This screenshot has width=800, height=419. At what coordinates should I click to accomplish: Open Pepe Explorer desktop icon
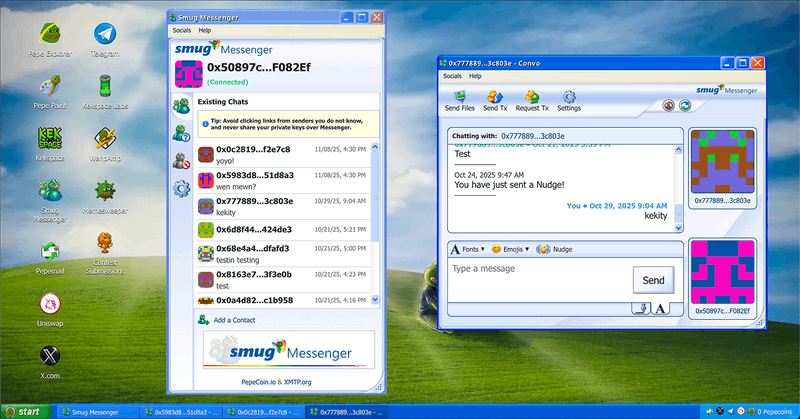pos(50,40)
